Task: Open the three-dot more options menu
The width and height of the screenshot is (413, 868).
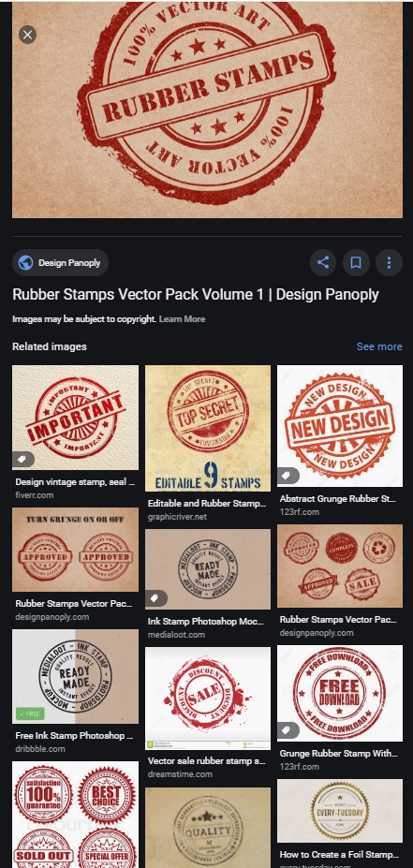Action: [389, 262]
